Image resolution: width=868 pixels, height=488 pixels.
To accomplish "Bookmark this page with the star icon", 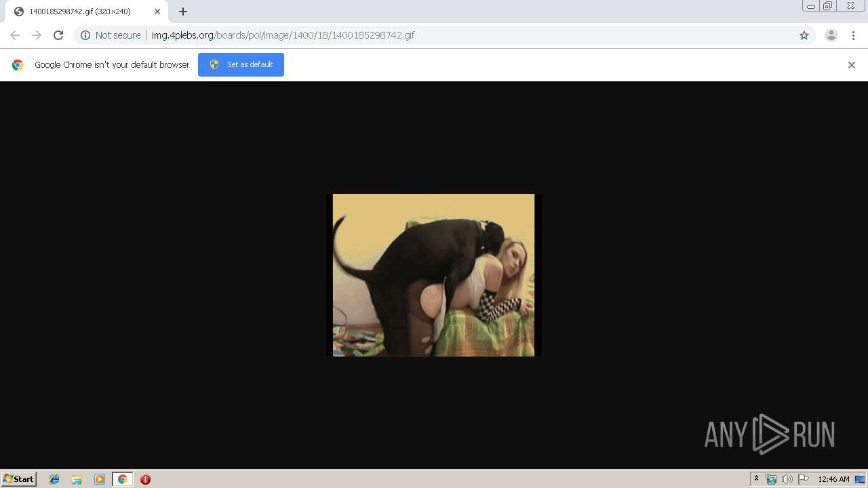I will click(x=804, y=35).
